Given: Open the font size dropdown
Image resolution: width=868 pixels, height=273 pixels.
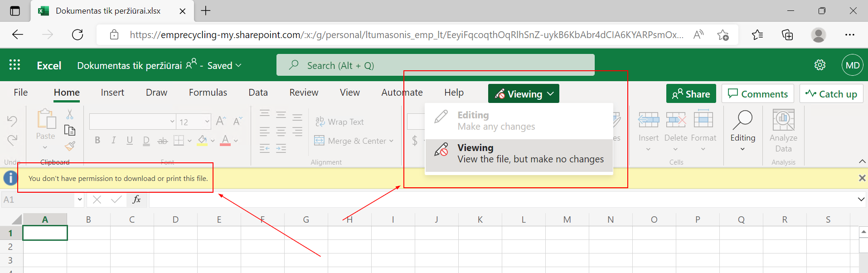Looking at the screenshot, I should (x=207, y=122).
